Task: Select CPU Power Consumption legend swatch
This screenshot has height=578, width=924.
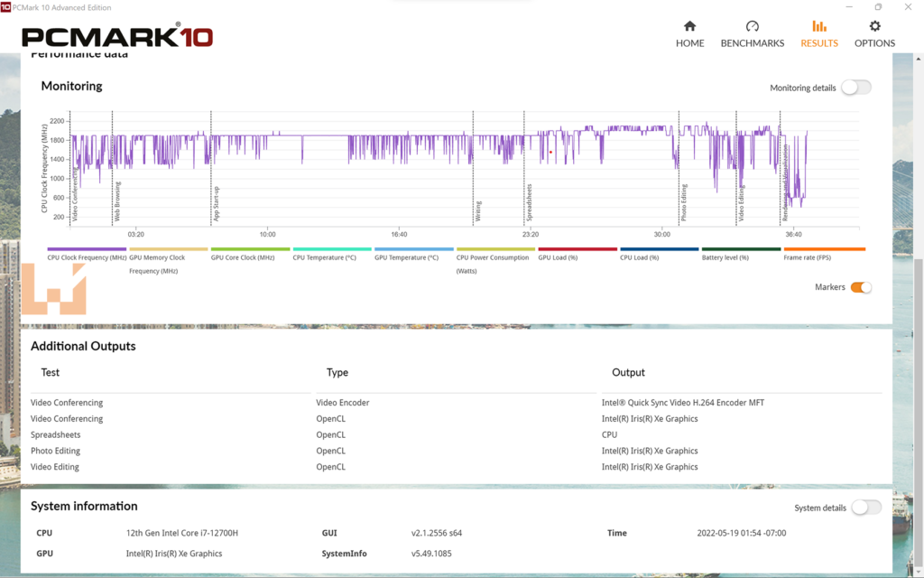Action: click(x=495, y=249)
